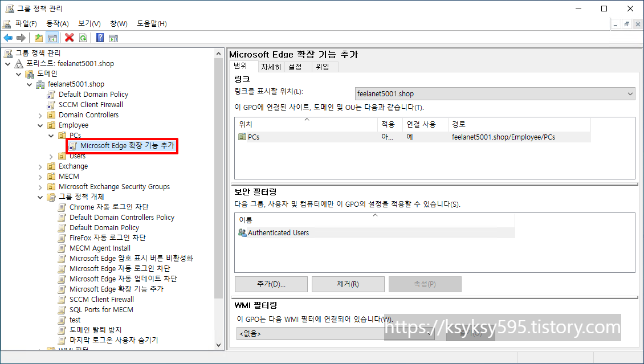The image size is (644, 364).
Task: Select Microsoft Edge 자동 업데이트 차단 GPO
Action: click(123, 279)
